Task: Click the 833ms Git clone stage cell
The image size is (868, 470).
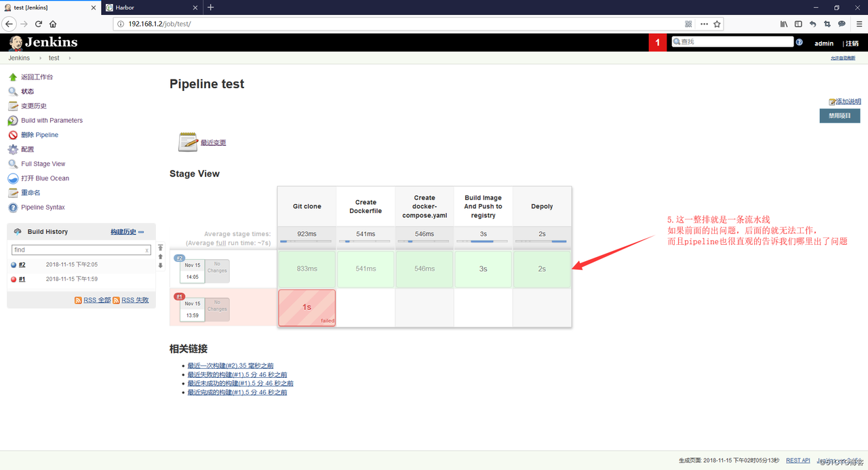Action: [x=307, y=269]
